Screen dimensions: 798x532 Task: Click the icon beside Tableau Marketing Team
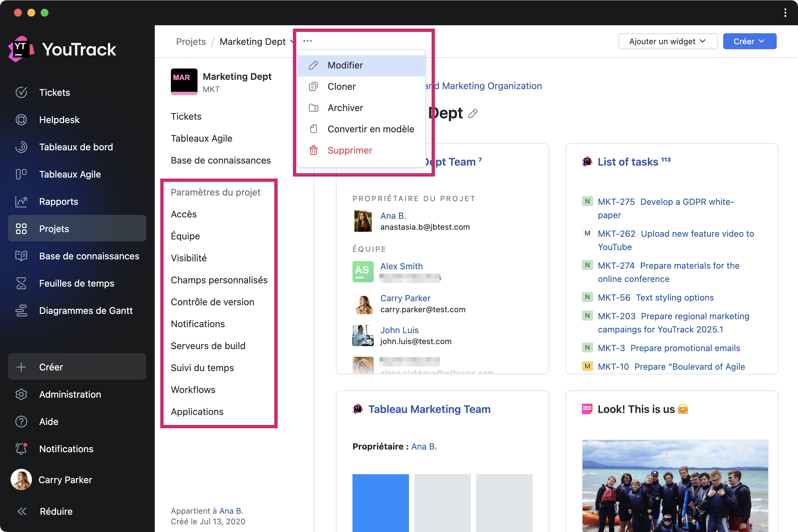[x=358, y=409]
